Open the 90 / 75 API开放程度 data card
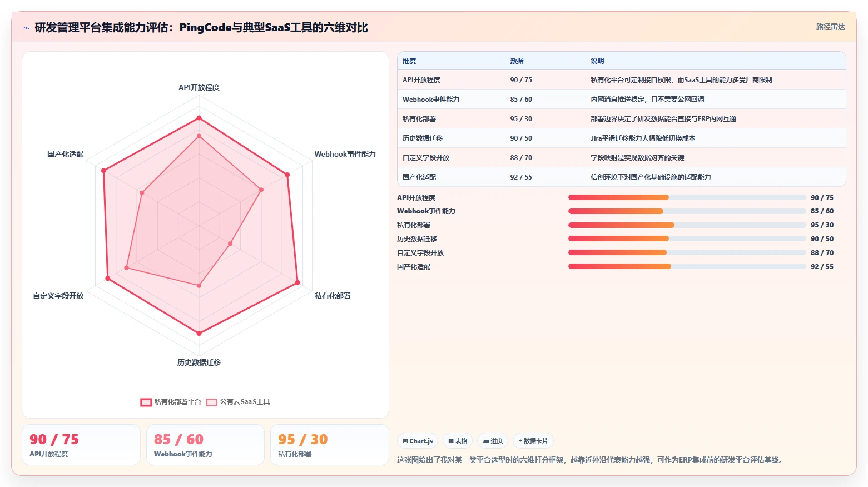868x487 pixels. click(81, 445)
